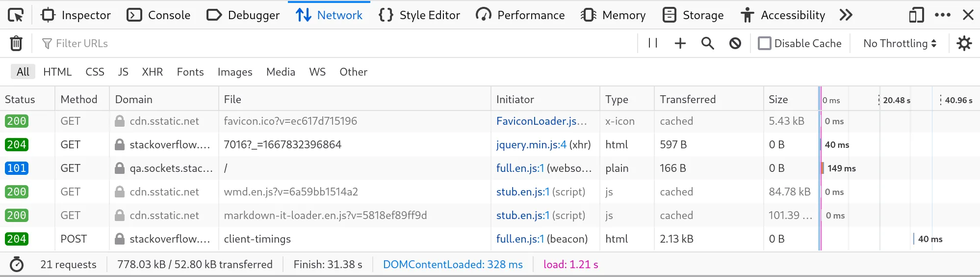Open the jquery.min.js:4 initiator link
Screen dimensions: 980x277
[531, 144]
